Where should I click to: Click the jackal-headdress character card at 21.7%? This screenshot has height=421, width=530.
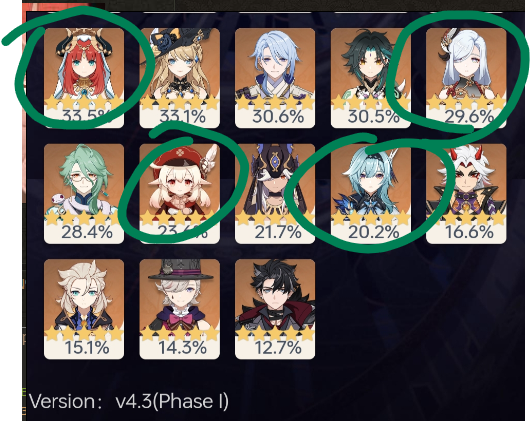pos(275,193)
